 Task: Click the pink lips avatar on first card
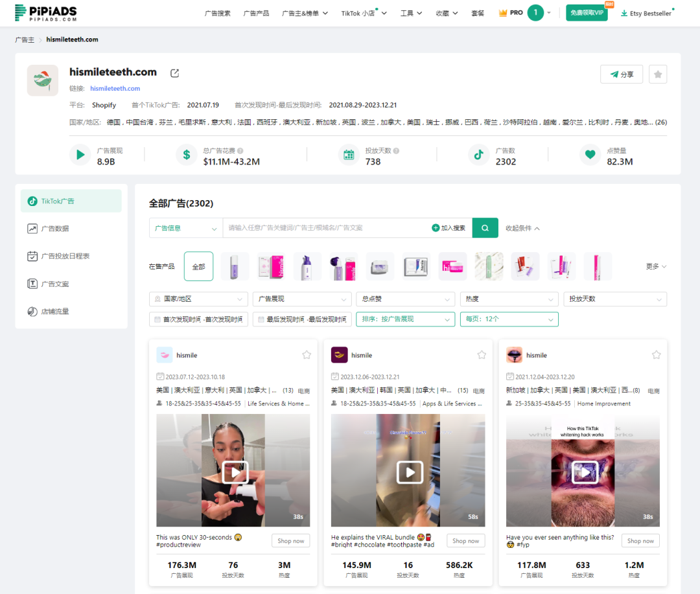(x=164, y=355)
